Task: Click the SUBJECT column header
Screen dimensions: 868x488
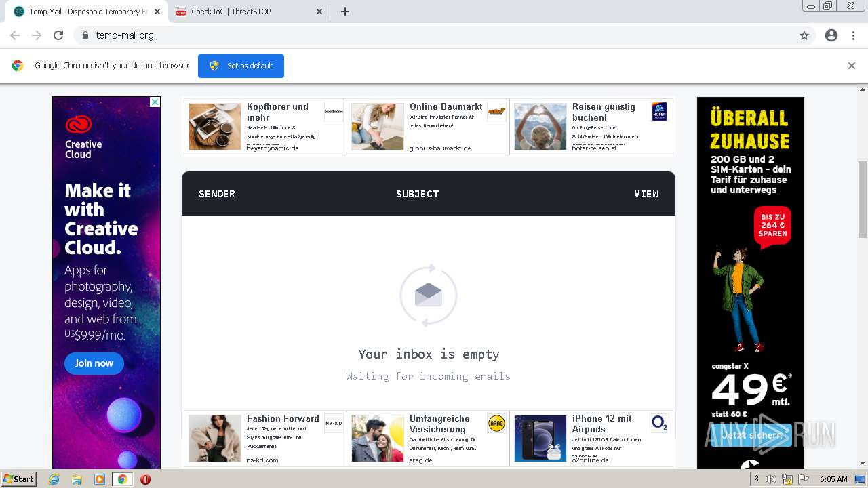Action: point(418,194)
